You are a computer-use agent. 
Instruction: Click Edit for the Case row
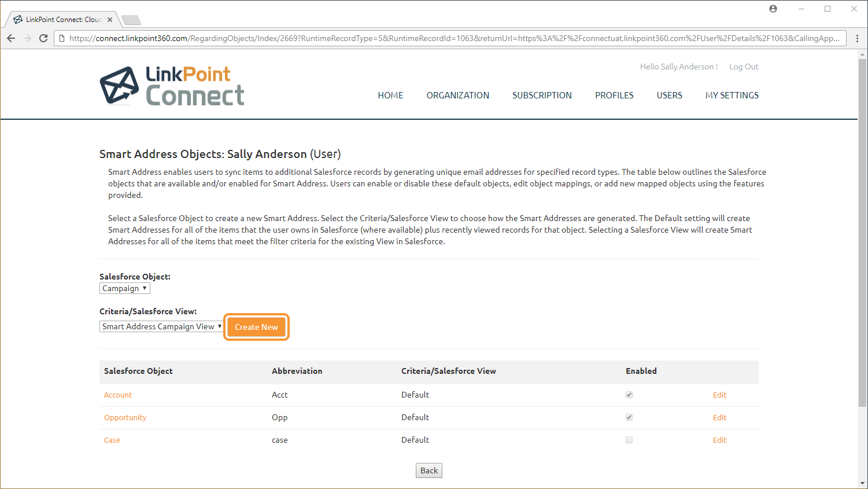coord(719,440)
